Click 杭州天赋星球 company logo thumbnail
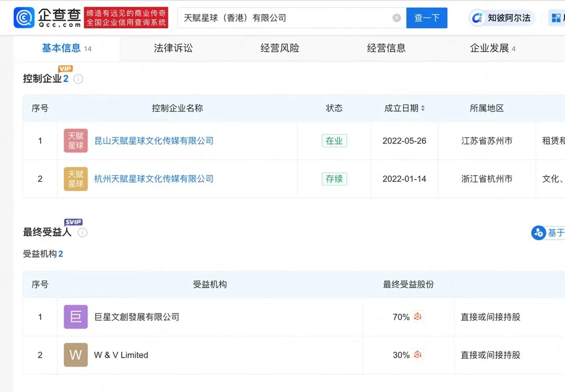565x392 pixels. [76, 178]
